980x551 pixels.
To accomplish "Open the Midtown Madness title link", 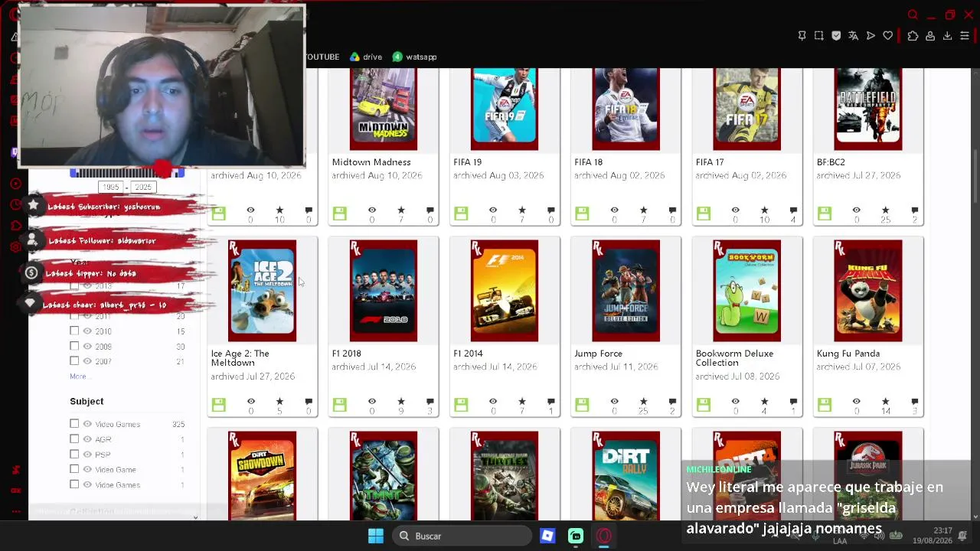I will 371,162.
